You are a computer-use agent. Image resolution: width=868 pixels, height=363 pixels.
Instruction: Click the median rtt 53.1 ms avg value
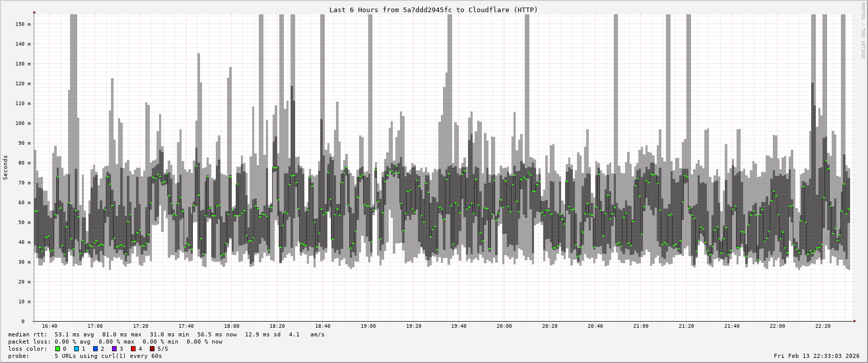pos(74,334)
